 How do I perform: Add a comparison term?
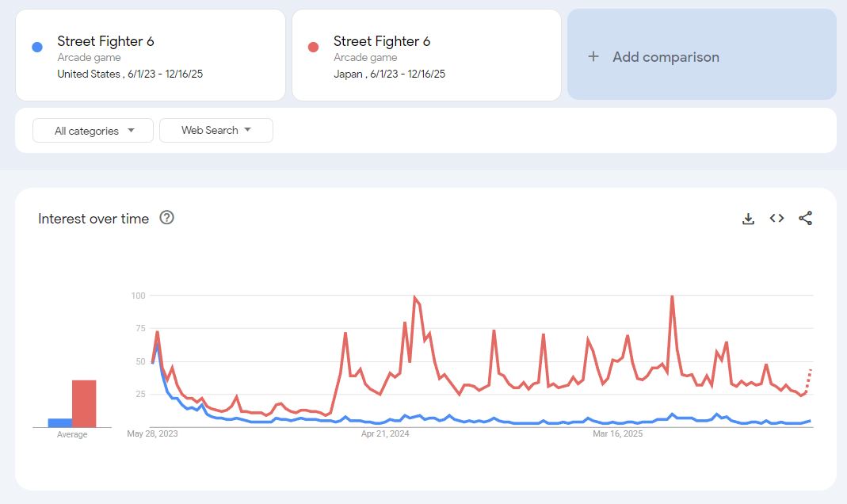(702, 54)
